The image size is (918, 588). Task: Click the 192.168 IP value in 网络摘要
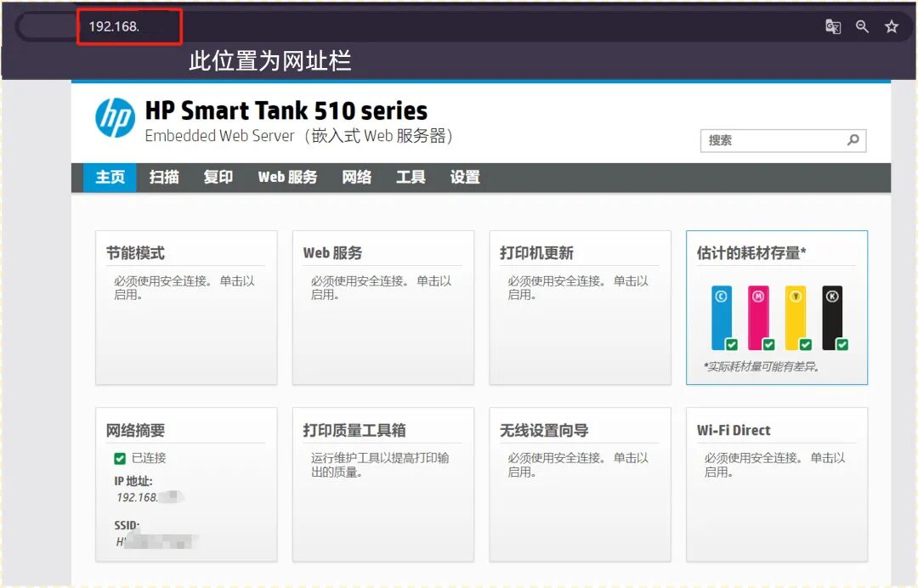pos(137,497)
